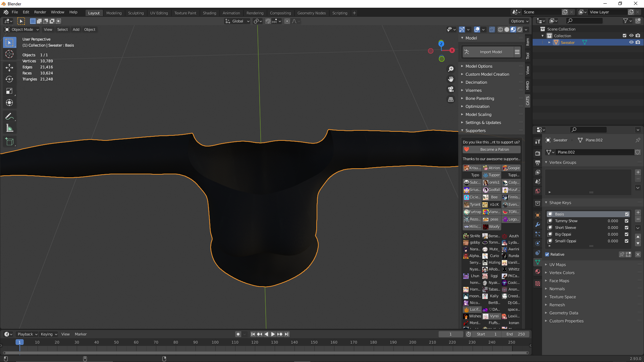Select the Add Cube tool
The image size is (644, 362).
pyautogui.click(x=9, y=142)
